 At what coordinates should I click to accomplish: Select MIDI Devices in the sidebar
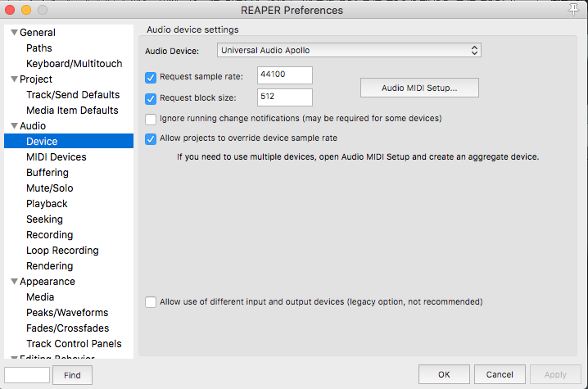tap(56, 157)
